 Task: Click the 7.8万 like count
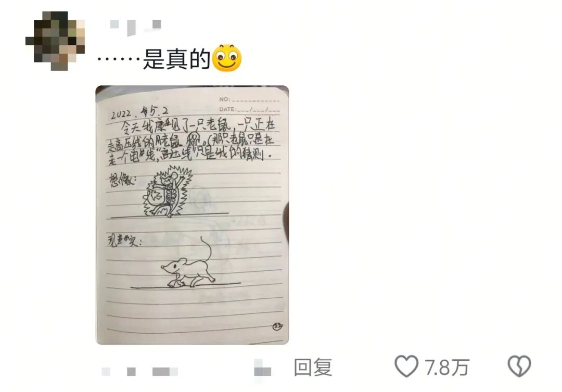coord(446,368)
